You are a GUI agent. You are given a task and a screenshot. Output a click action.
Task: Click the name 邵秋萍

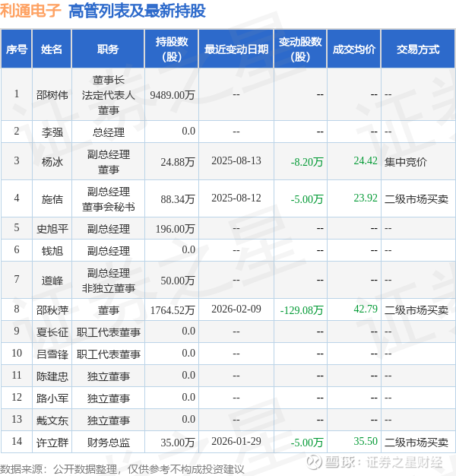click(x=52, y=310)
